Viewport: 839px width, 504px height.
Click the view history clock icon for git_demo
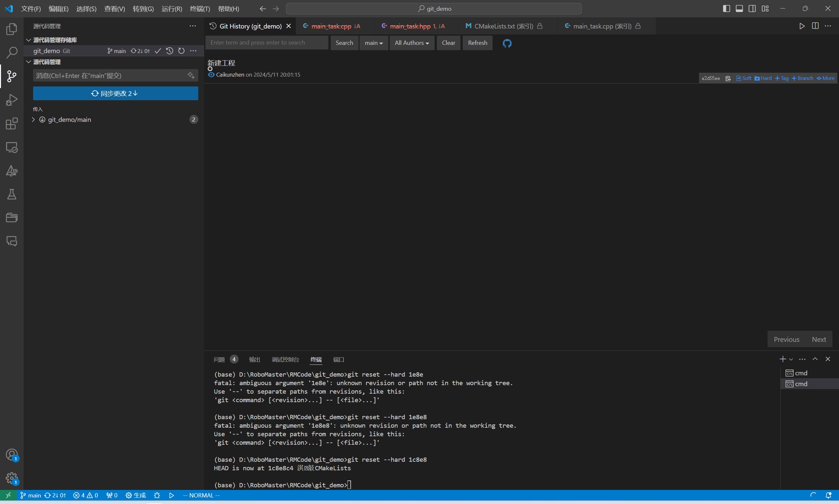pos(169,51)
